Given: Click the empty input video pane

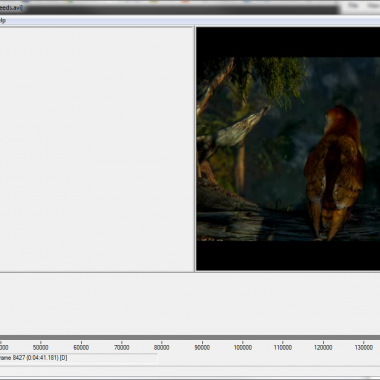Looking at the screenshot, I should 97,149.
